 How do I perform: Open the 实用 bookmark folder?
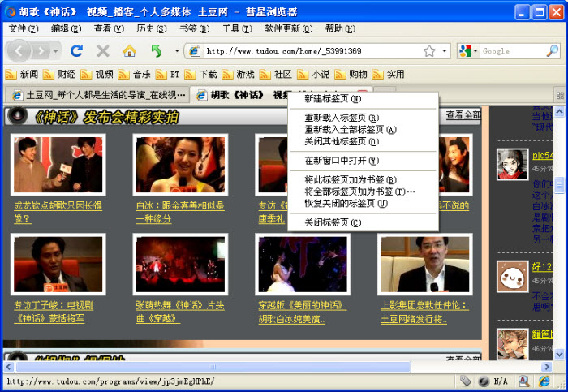tap(388, 75)
